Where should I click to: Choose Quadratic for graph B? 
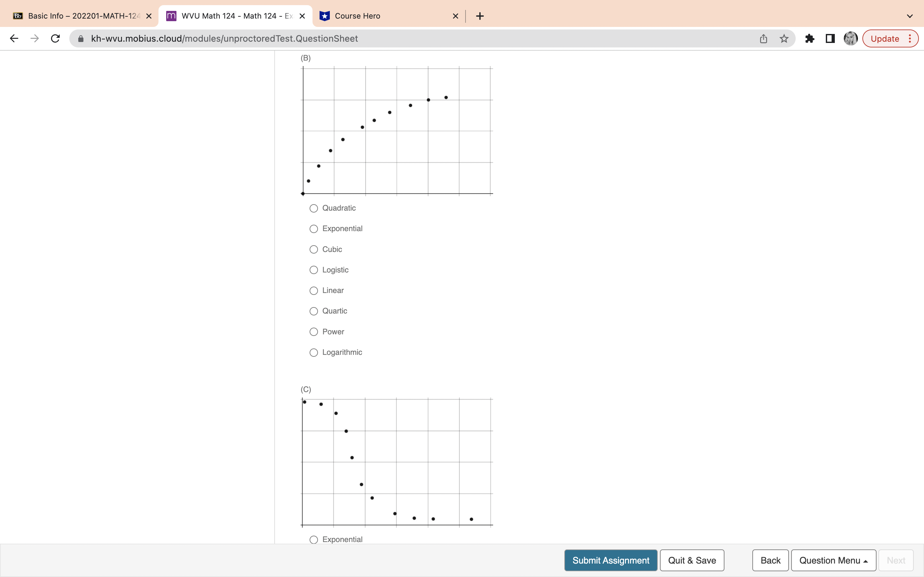point(313,208)
